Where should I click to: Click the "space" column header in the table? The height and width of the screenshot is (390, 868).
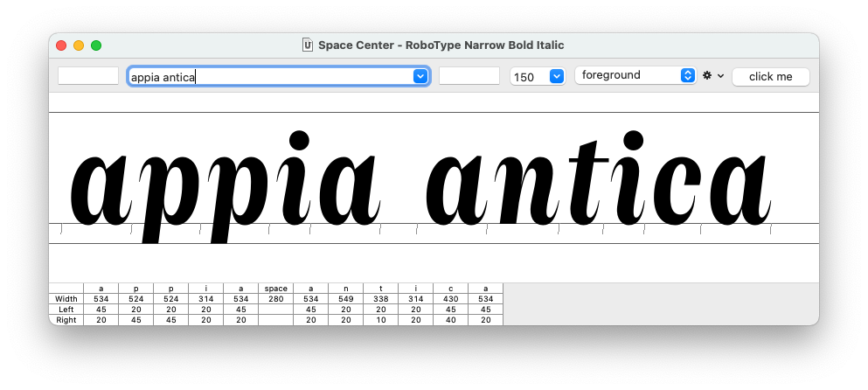[x=275, y=289]
